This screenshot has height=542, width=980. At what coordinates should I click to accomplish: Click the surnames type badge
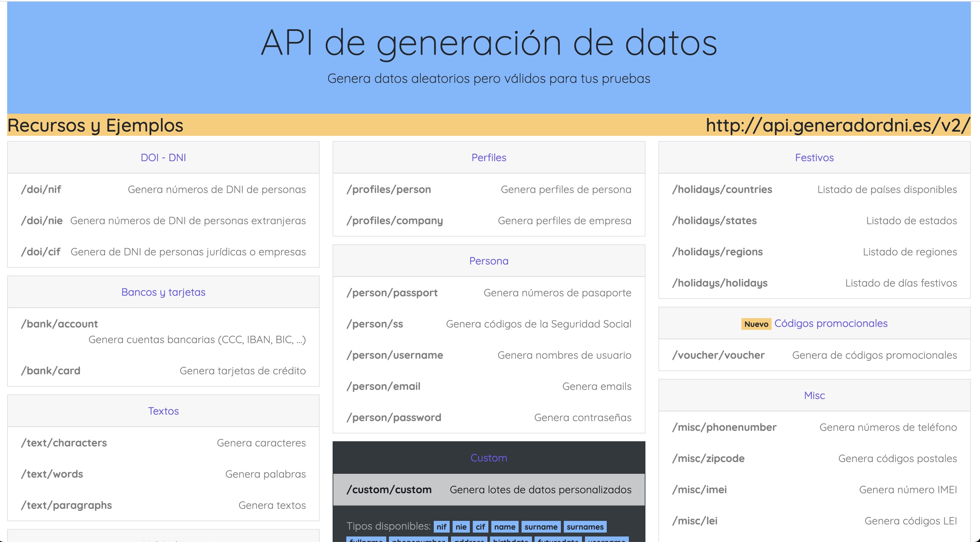(x=585, y=527)
